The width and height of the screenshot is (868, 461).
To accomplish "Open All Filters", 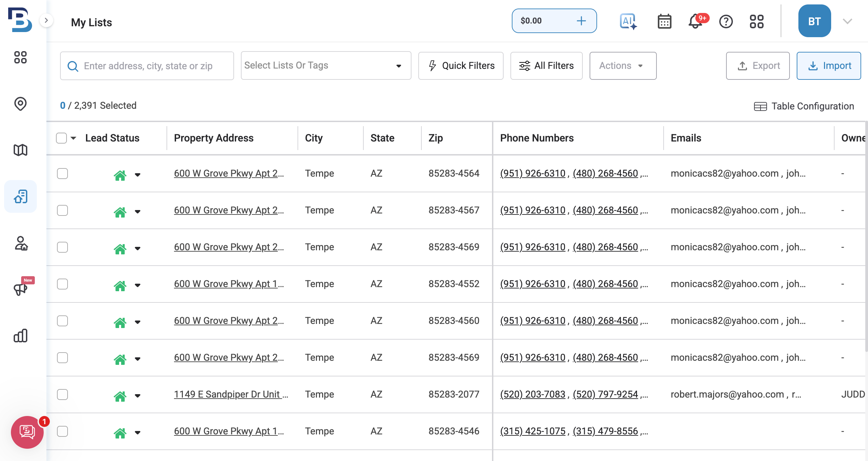I will click(546, 65).
